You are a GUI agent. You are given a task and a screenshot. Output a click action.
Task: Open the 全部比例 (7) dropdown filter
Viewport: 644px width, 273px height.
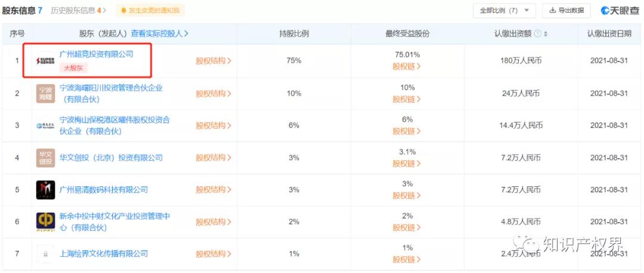pos(504,10)
